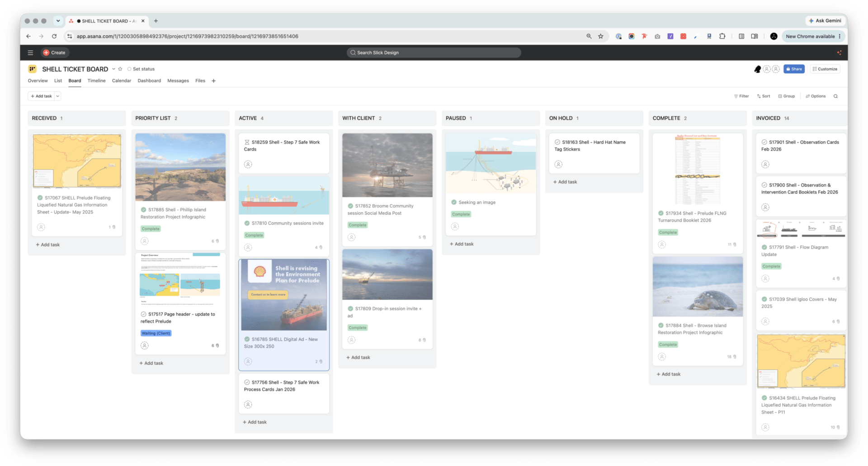Open the Chrome tab search chevron

click(x=58, y=21)
